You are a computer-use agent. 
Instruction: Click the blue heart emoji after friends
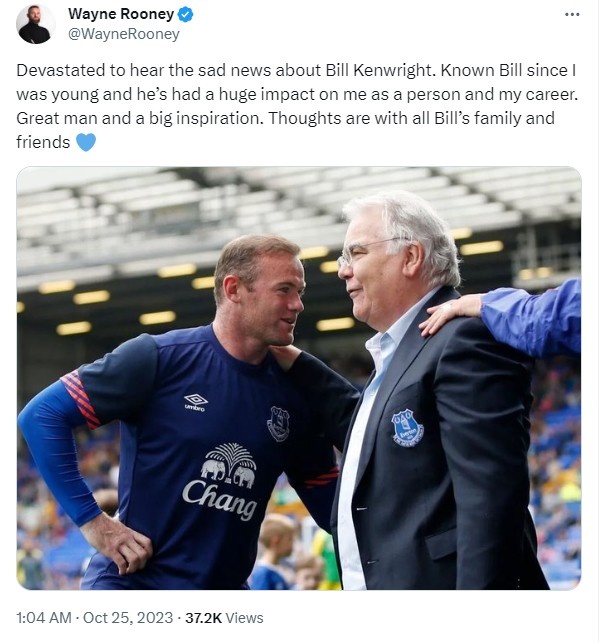point(86,142)
